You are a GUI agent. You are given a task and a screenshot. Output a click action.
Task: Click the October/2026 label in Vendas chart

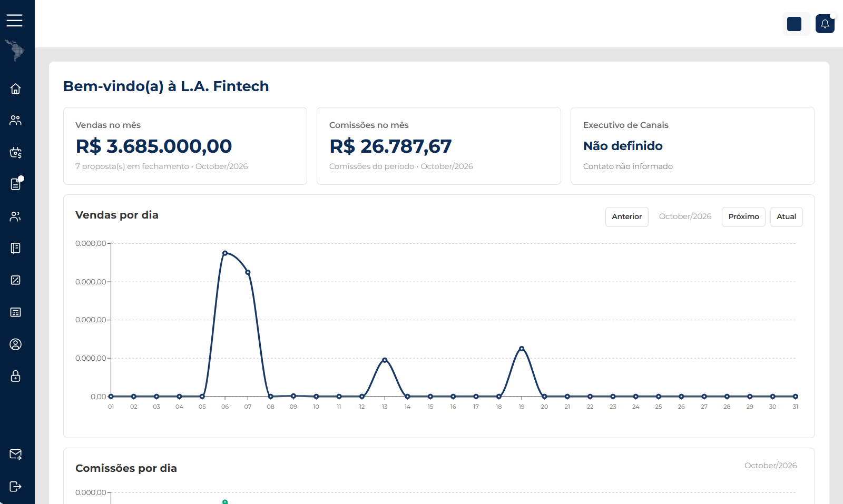[685, 216]
